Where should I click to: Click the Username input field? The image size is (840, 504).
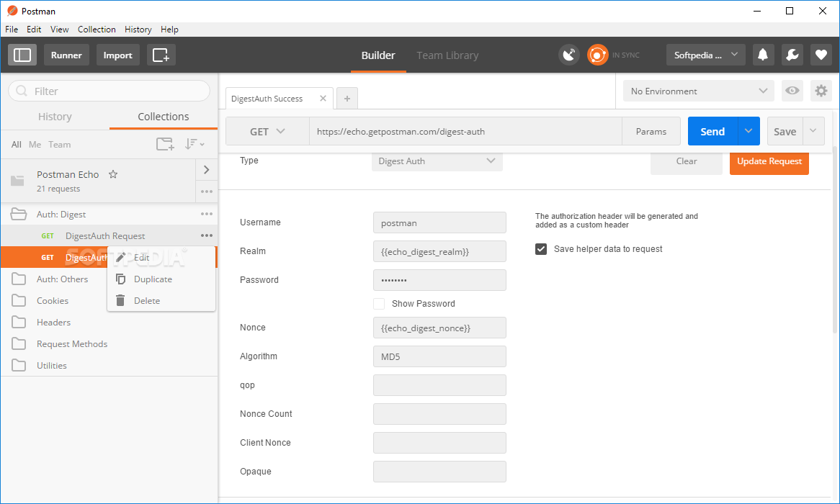pos(439,222)
